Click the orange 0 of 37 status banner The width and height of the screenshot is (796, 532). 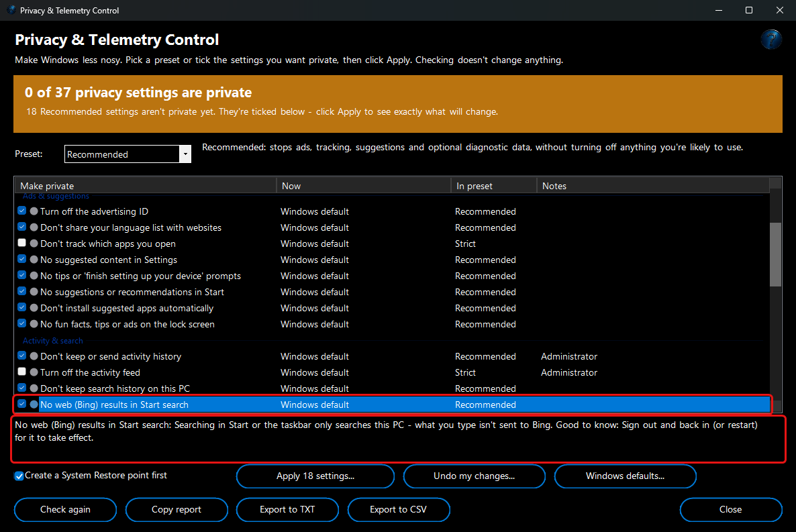tap(397, 104)
